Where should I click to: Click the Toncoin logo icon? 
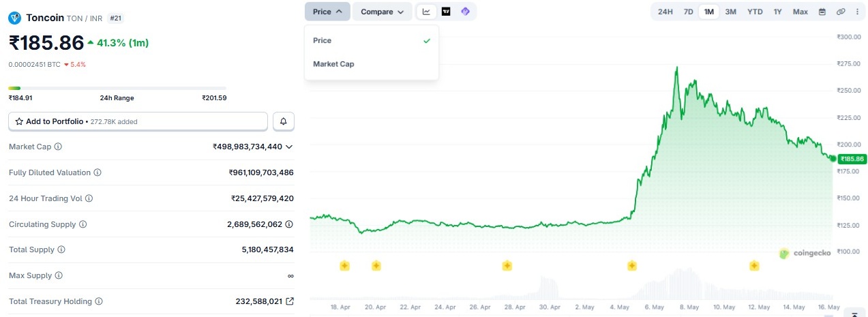pos(14,18)
